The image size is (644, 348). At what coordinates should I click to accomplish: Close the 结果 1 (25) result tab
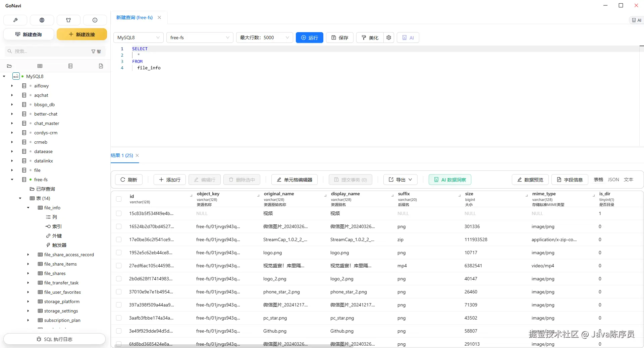[x=137, y=155]
